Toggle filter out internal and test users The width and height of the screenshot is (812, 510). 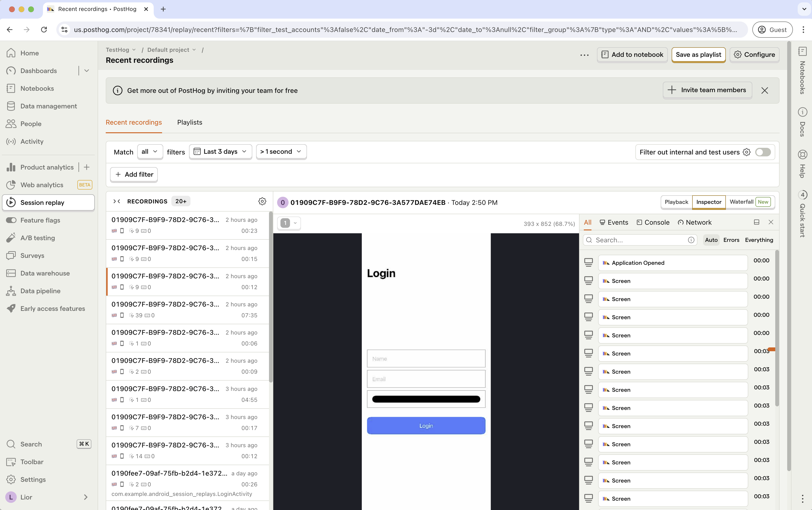[763, 152]
